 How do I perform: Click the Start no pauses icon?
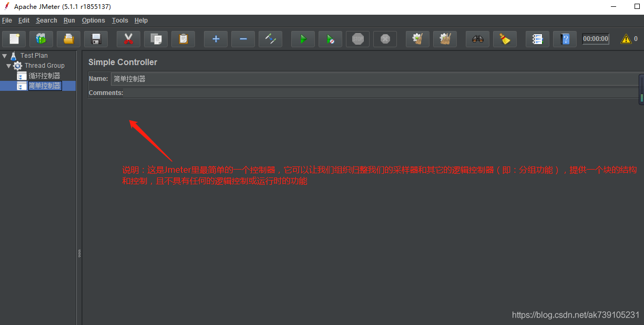[330, 39]
